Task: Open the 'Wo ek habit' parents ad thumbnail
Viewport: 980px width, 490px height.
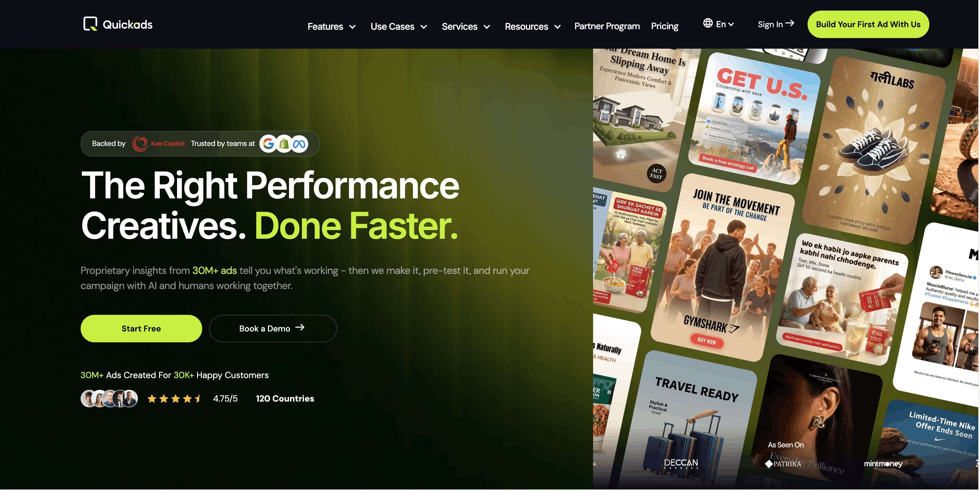Action: pyautogui.click(x=842, y=299)
